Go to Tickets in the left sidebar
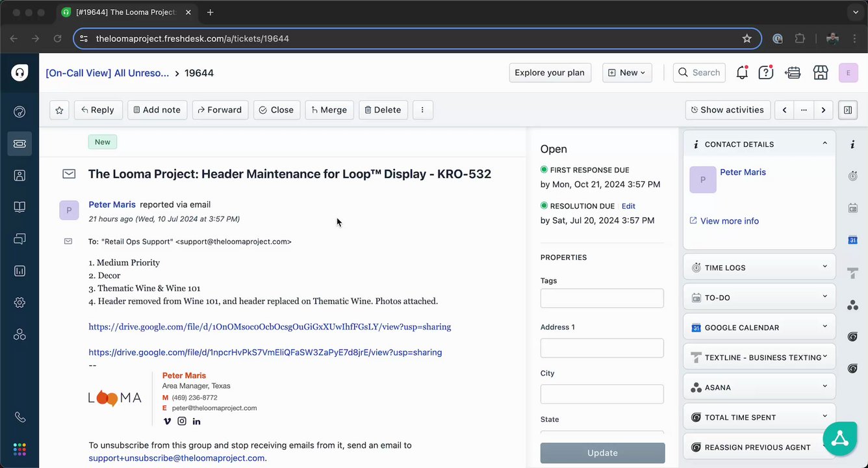This screenshot has height=468, width=868. 19,144
